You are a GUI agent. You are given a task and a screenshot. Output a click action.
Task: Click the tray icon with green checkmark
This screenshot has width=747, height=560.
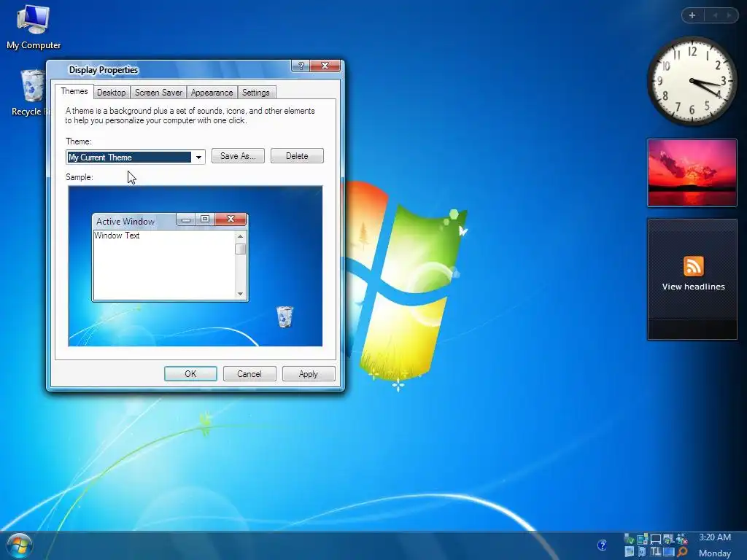click(629, 539)
